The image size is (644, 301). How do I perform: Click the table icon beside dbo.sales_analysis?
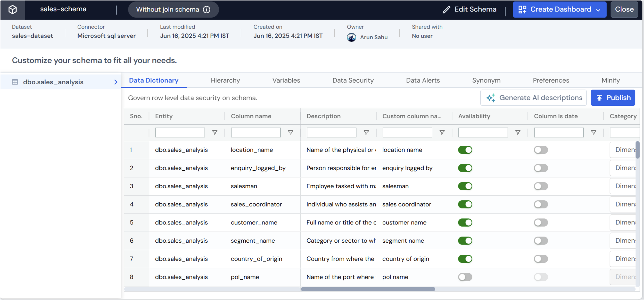15,82
